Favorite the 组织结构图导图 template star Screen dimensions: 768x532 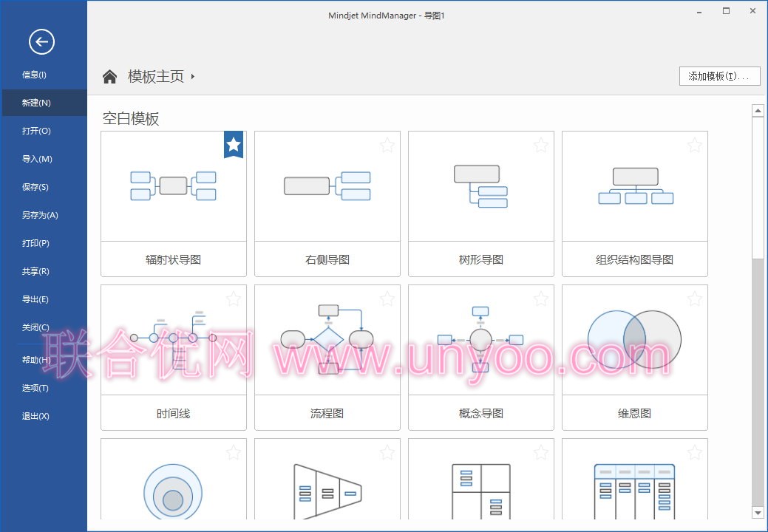coord(695,145)
